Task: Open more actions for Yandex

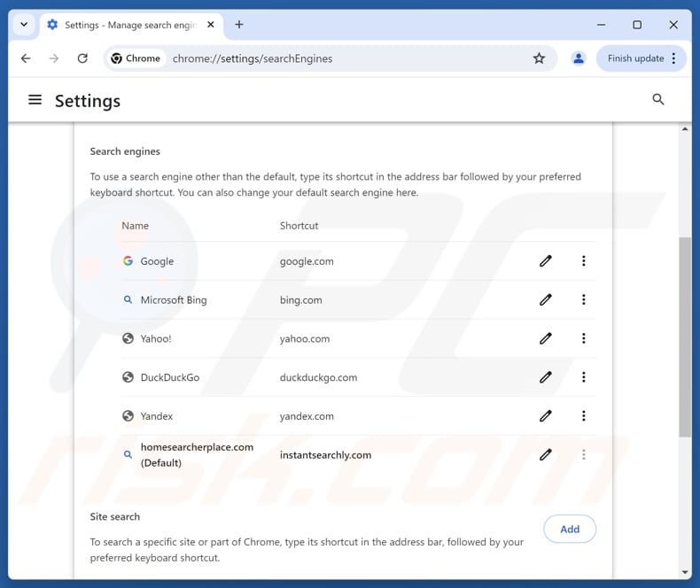Action: pos(584,415)
